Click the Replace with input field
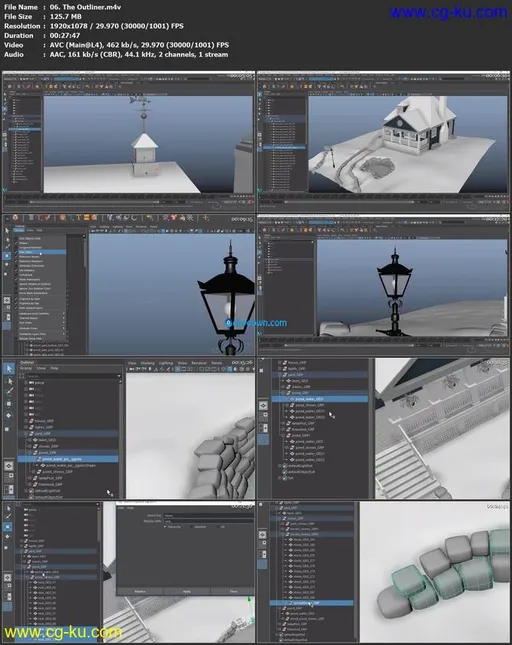This screenshot has width=512, height=645. 209,521
